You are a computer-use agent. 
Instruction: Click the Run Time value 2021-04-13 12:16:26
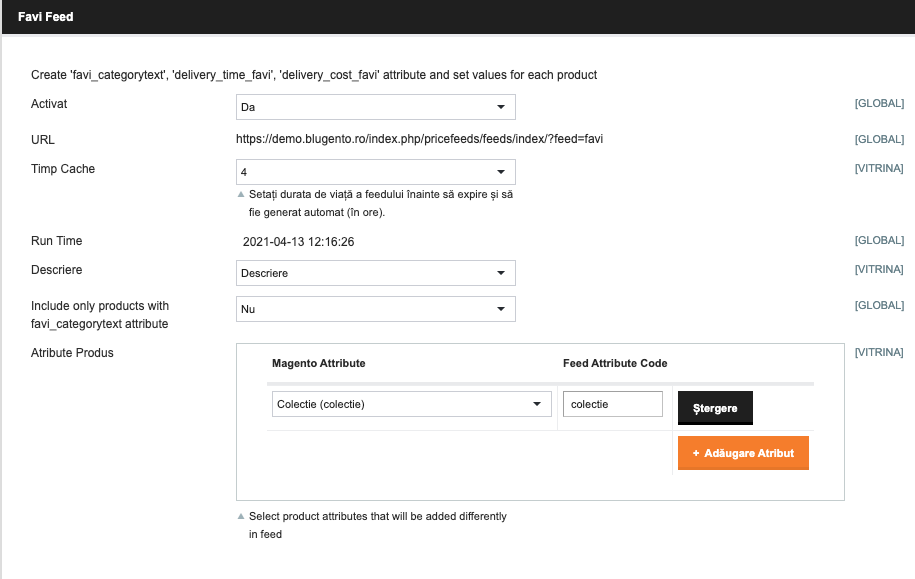click(x=298, y=242)
